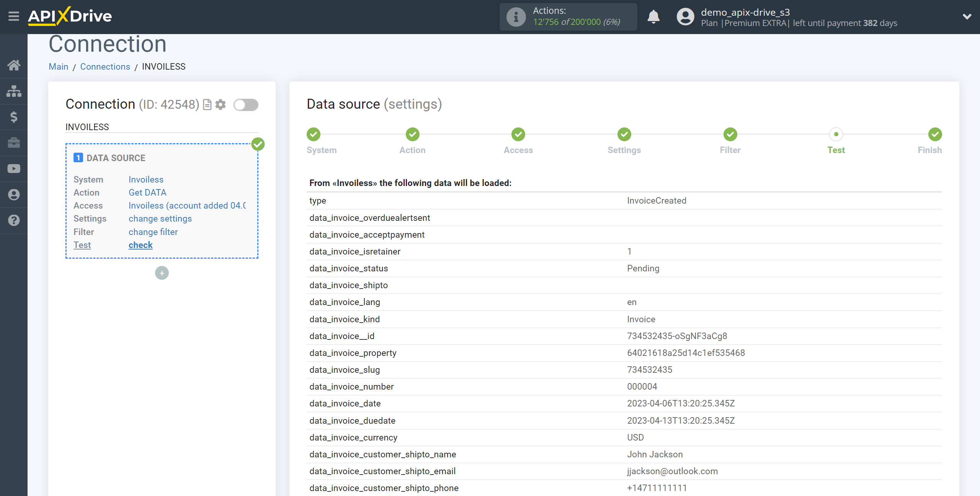Go to Home in sidebar
This screenshot has height=496, width=980.
[x=14, y=65]
